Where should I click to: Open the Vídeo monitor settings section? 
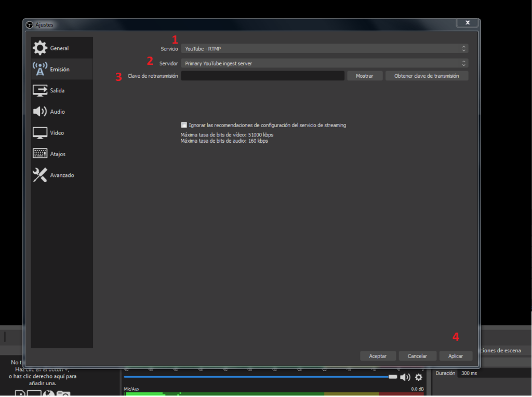pos(61,133)
